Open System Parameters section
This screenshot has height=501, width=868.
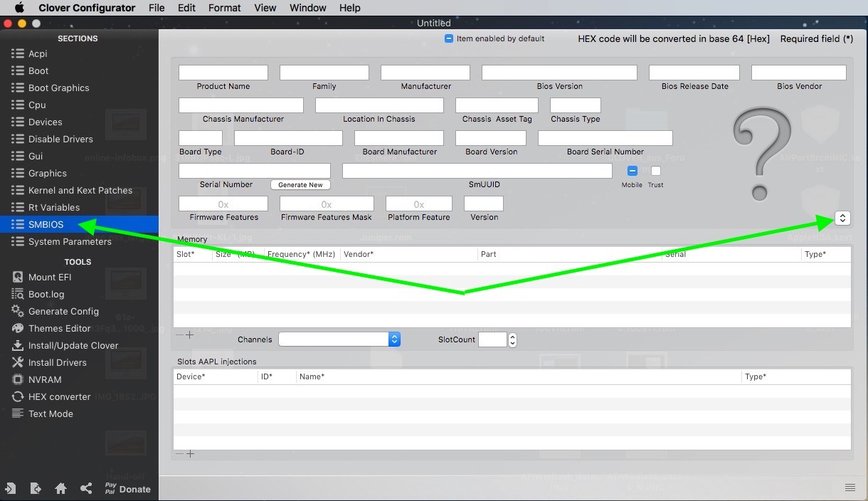(70, 241)
